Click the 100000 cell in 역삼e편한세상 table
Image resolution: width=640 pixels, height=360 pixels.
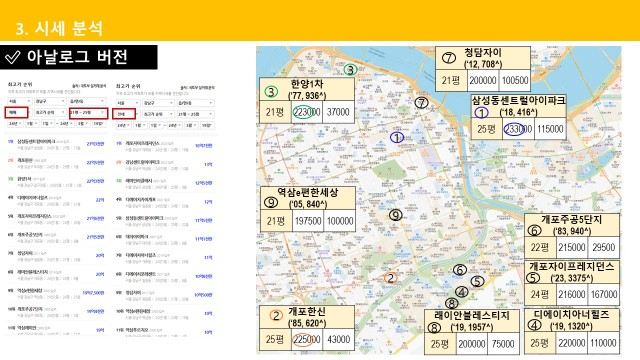[340, 221]
